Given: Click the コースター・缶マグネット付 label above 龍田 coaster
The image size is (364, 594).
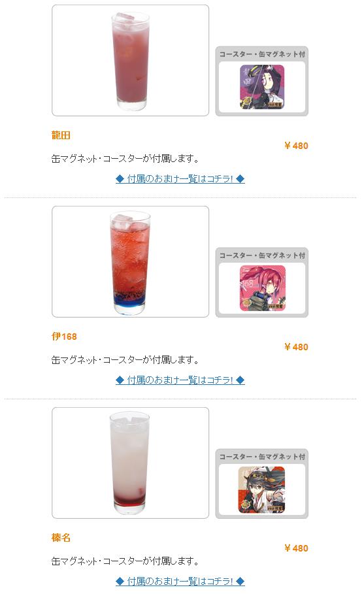Looking at the screenshot, I should [262, 54].
